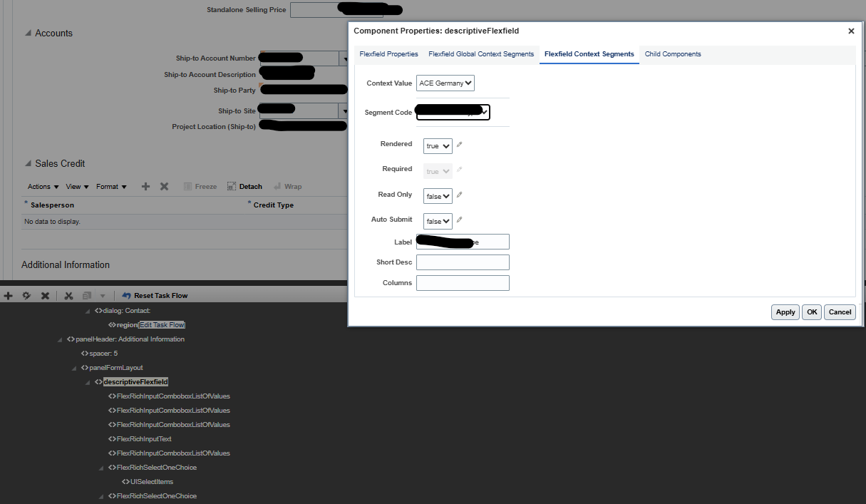The width and height of the screenshot is (866, 504).
Task: Open the Context Value dropdown showing ACE Germany
Action: [445, 83]
